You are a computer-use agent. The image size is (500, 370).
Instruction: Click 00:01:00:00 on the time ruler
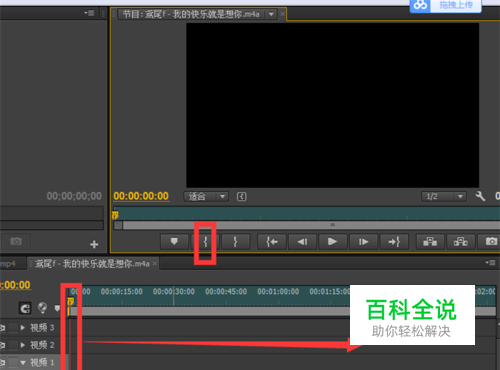pyautogui.click(x=278, y=292)
